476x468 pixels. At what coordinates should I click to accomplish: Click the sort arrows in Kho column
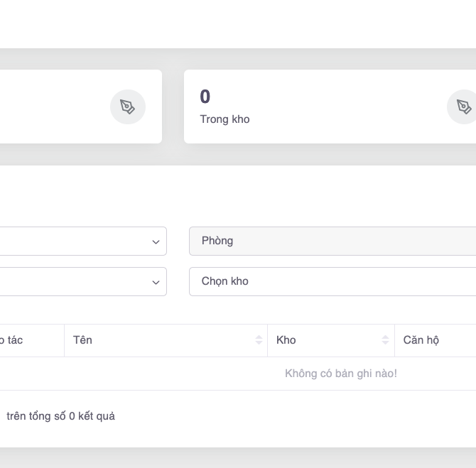pos(386,340)
